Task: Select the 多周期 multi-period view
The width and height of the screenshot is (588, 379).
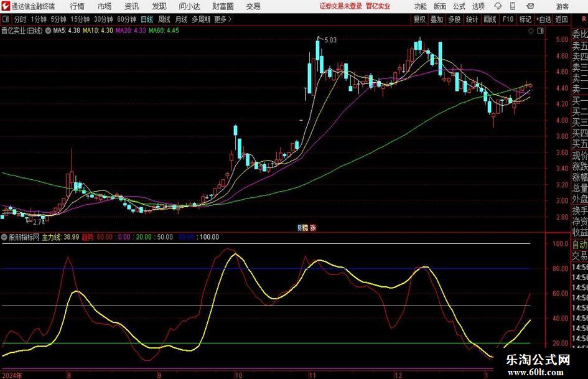Action: pos(201,19)
